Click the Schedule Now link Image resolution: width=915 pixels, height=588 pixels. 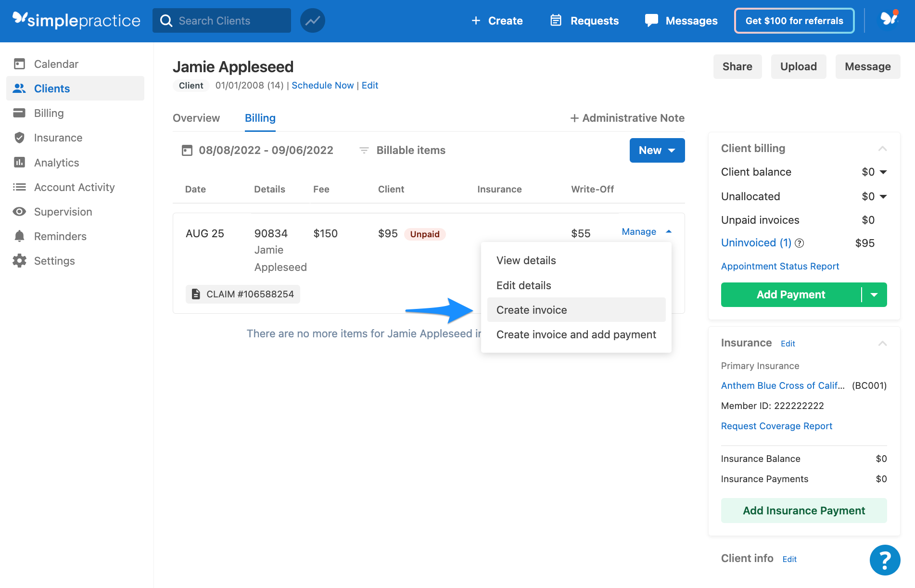tap(322, 85)
